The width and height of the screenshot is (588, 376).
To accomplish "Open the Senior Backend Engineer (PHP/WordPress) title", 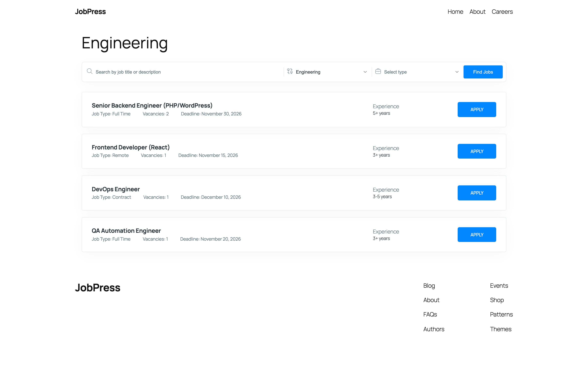I will click(x=152, y=106).
